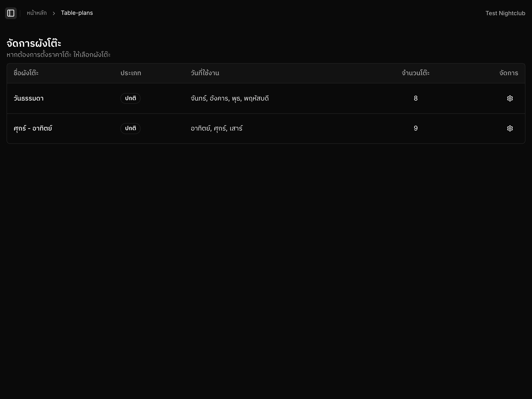Click the จัดการ column header
This screenshot has height=399, width=532.
pos(509,73)
